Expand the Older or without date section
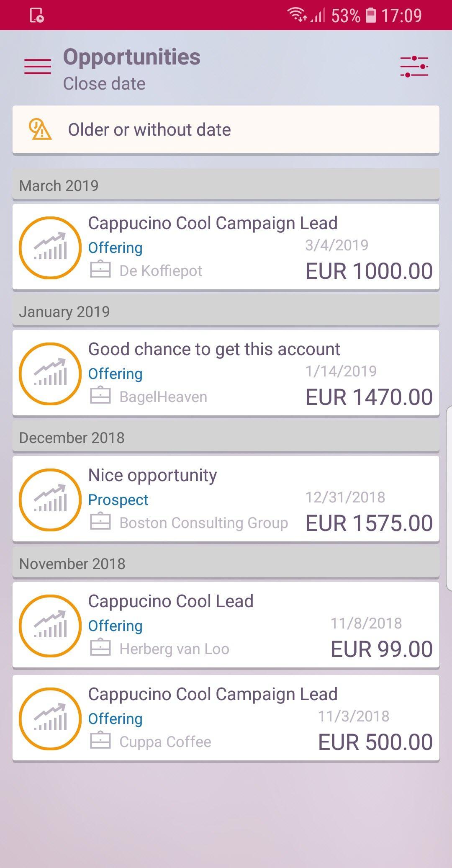This screenshot has height=868, width=452. pyautogui.click(x=226, y=130)
